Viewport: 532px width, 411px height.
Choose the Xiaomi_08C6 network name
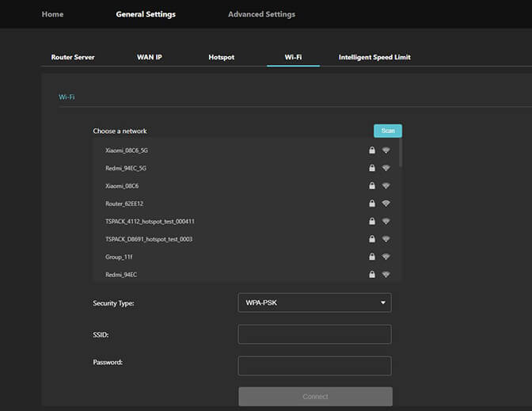122,186
